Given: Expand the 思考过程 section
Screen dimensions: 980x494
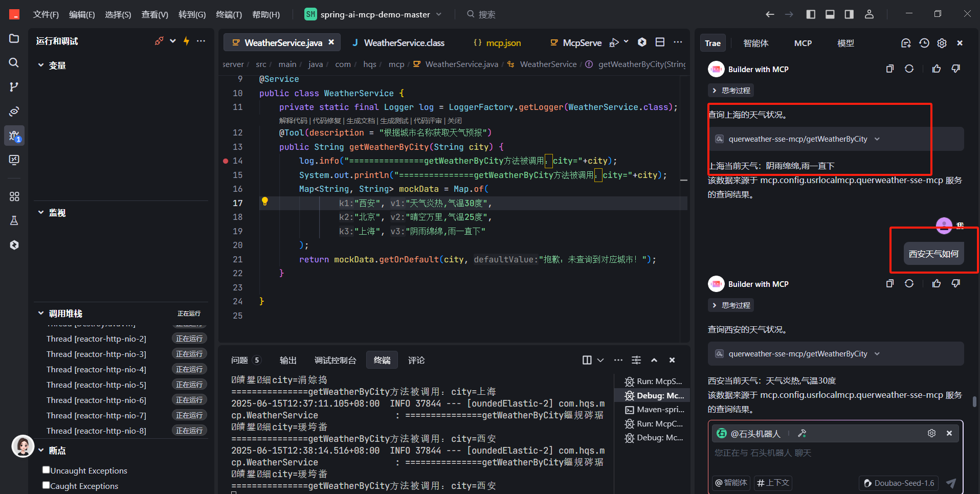Looking at the screenshot, I should (730, 90).
